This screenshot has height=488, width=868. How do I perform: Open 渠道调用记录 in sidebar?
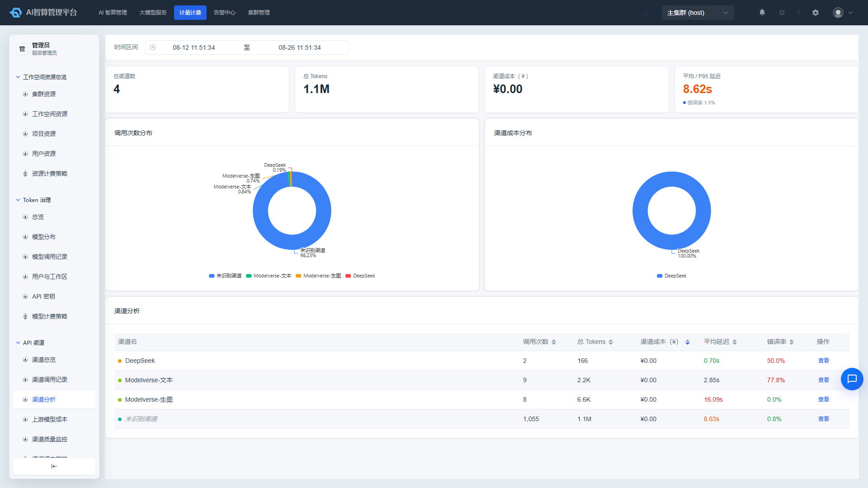[54, 380]
